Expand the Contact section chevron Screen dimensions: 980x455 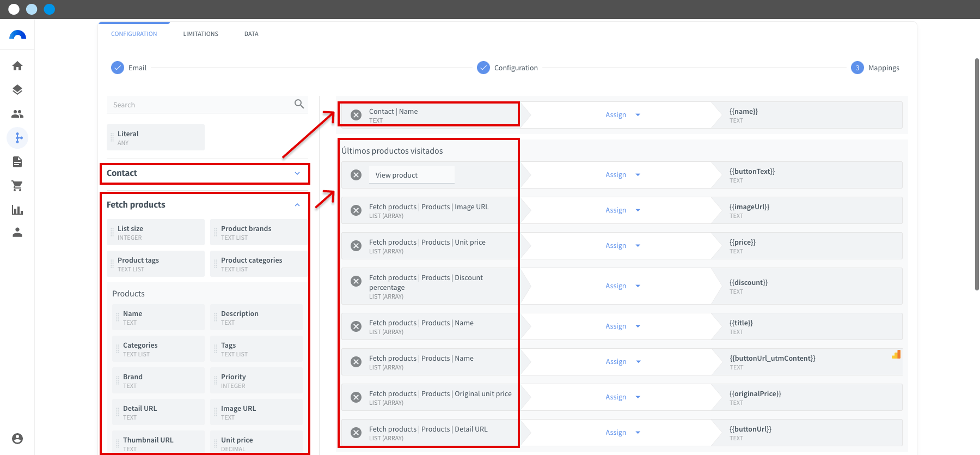click(x=297, y=173)
